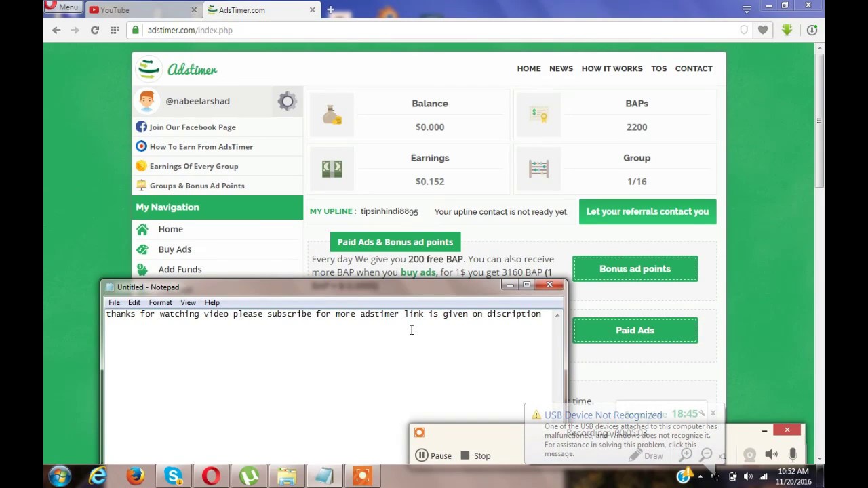868x488 pixels.
Task: Open the HOW IT WORKS link
Action: click(x=612, y=68)
